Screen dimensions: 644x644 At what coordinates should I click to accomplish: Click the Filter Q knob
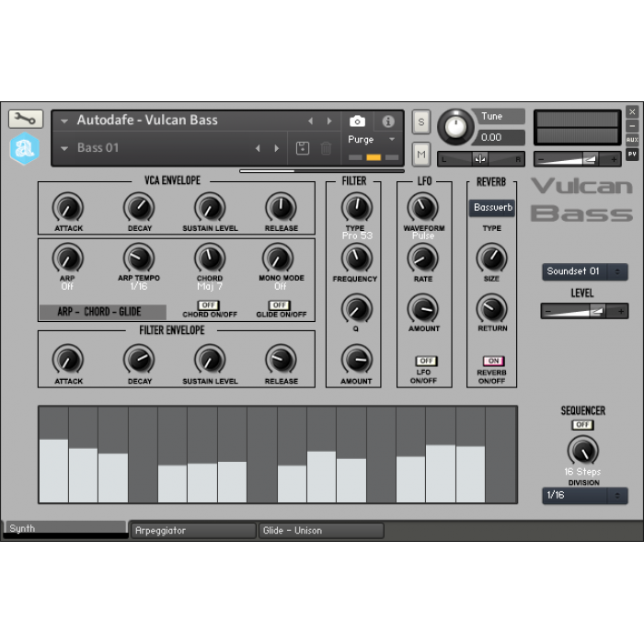[x=357, y=309]
